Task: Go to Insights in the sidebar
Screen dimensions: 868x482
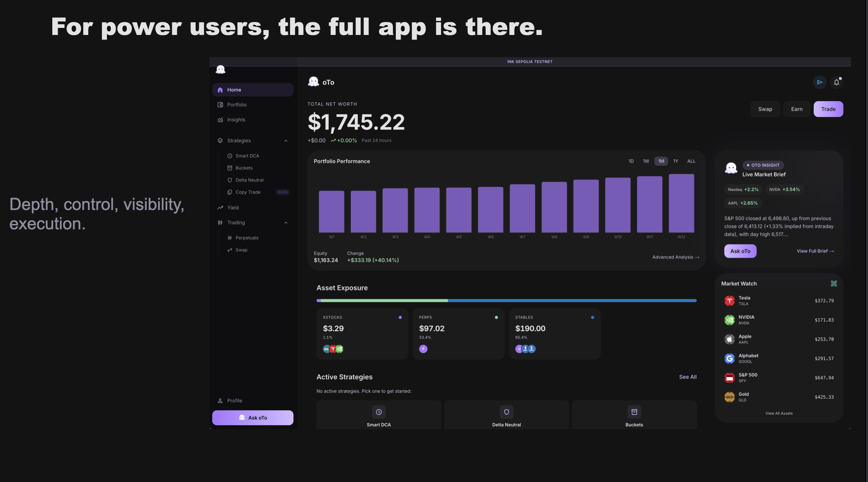Action: (236, 120)
